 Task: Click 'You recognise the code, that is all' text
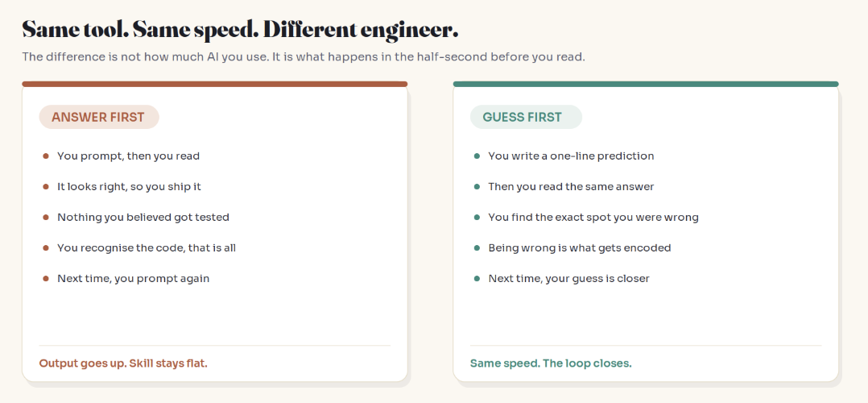pyautogui.click(x=147, y=247)
